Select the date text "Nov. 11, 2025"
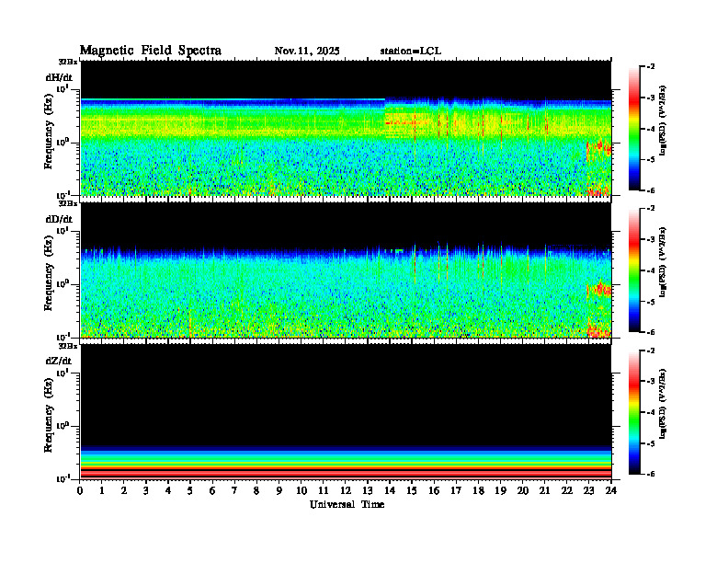Image resolution: width=728 pixels, height=563 pixels. click(x=307, y=52)
